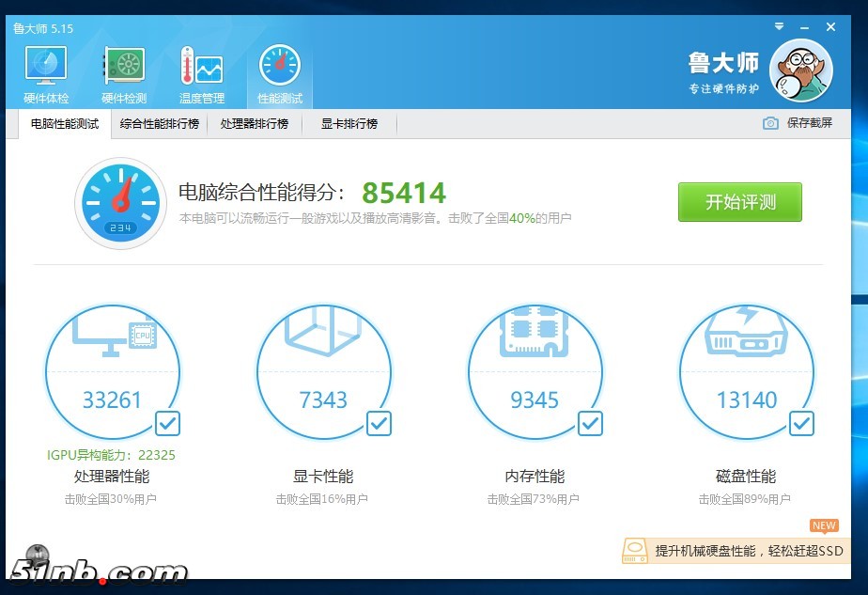Click the hard drive icon in bottom banner

pyautogui.click(x=637, y=551)
